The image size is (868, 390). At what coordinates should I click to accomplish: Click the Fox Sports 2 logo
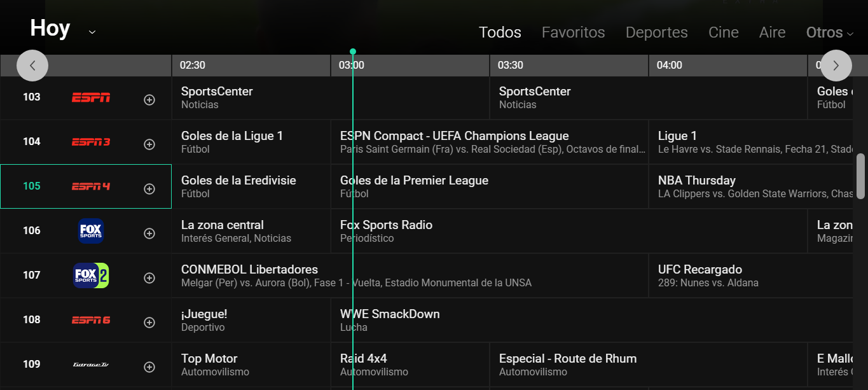(x=91, y=275)
